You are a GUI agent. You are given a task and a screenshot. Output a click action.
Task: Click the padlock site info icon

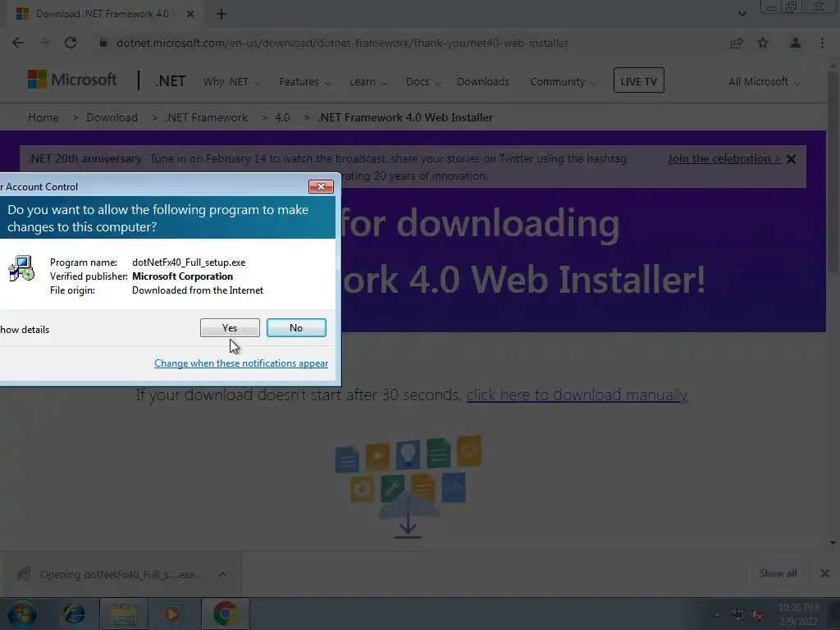pyautogui.click(x=103, y=43)
